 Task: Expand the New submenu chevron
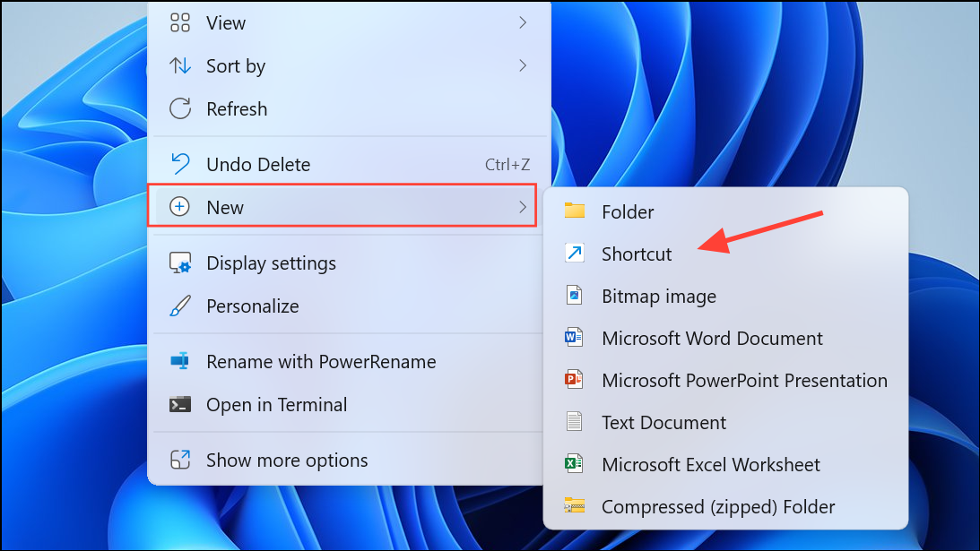pos(523,206)
